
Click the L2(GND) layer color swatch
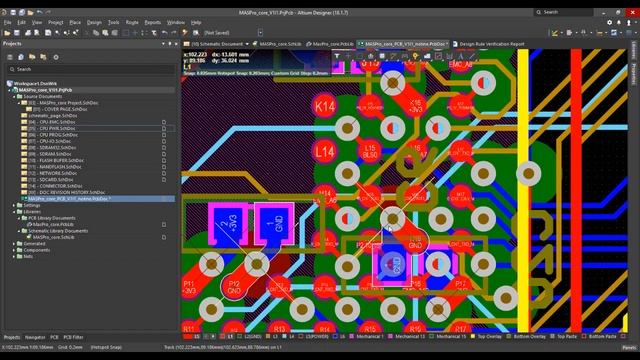(240, 337)
